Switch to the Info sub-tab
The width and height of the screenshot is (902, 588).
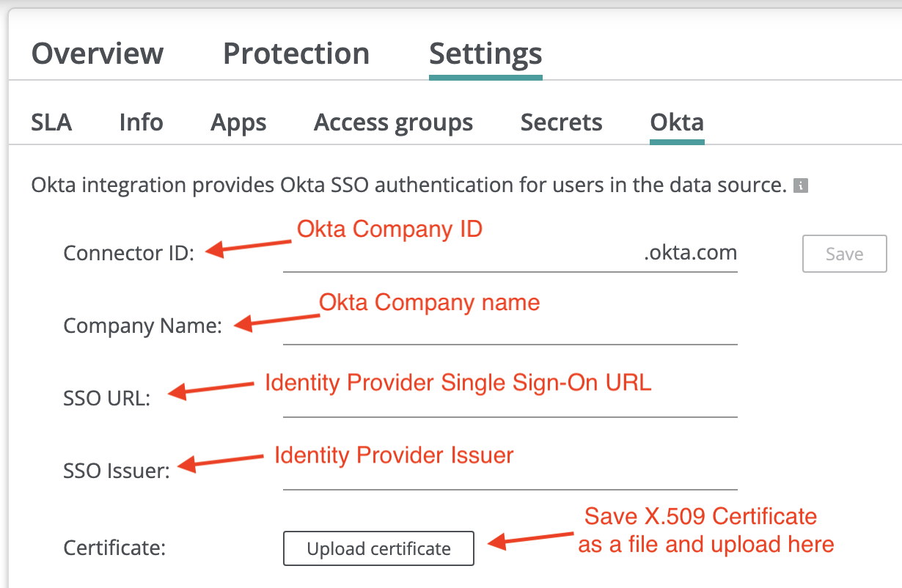point(141,122)
